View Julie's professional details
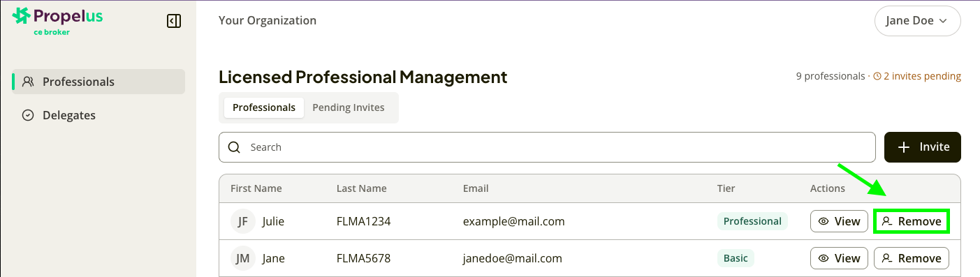 [839, 221]
